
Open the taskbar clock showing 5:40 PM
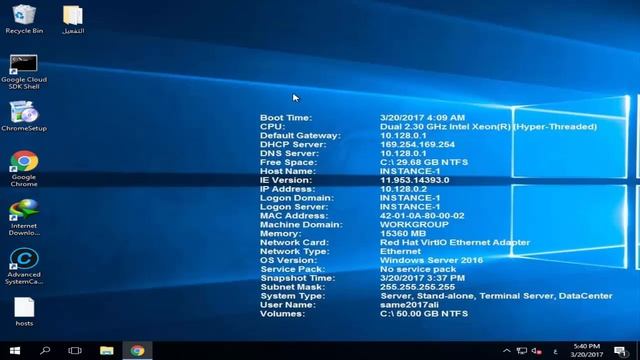587,351
